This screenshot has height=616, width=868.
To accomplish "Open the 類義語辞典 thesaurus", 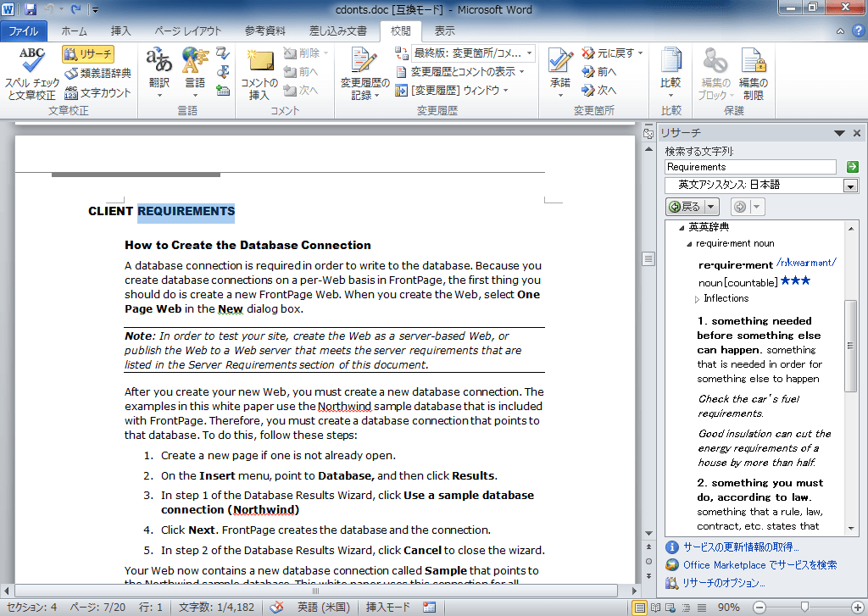I will (x=97, y=73).
